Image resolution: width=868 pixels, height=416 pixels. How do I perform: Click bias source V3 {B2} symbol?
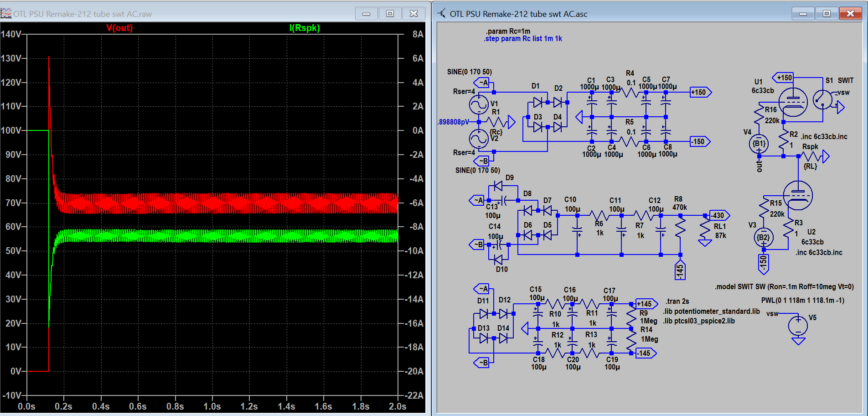[764, 237]
